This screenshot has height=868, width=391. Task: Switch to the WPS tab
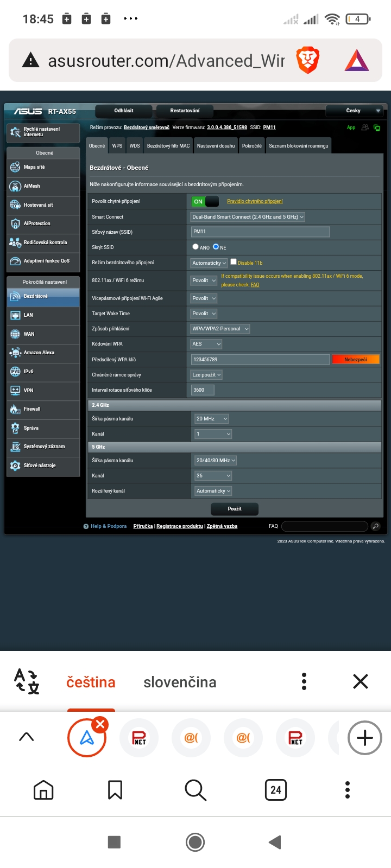(x=117, y=146)
